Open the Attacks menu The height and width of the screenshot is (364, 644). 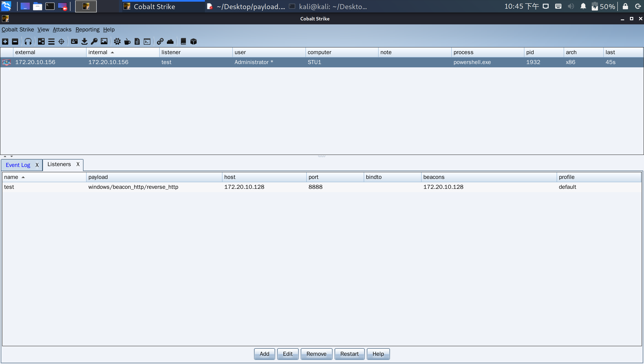62,30
